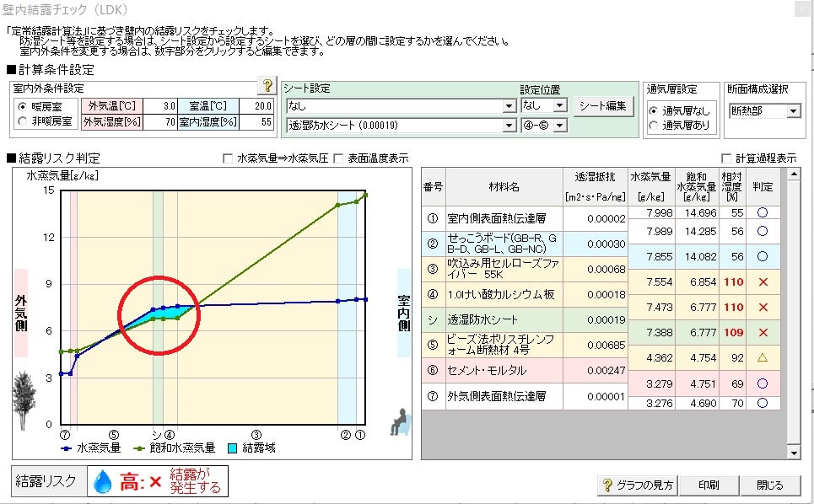Select the 外気側表面熱伝達層 row
814x504 pixels.
[525, 396]
